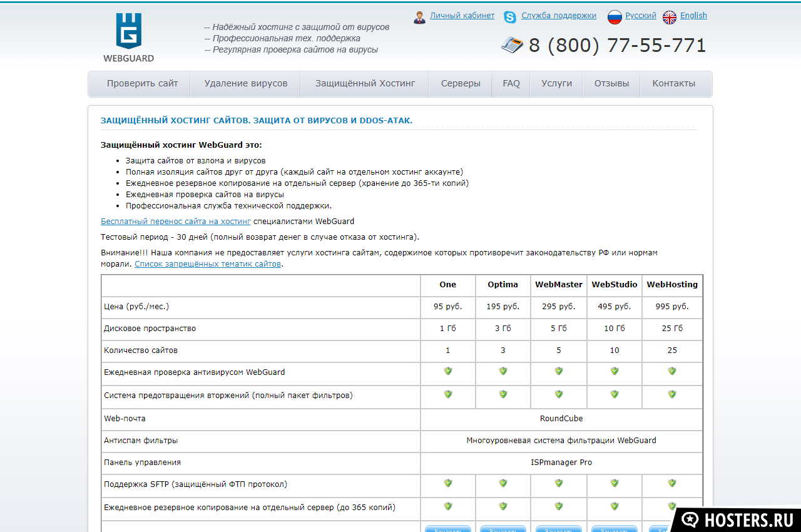The height and width of the screenshot is (532, 801).
Task: Follow the Служба поддержки link
Action: pyautogui.click(x=559, y=16)
